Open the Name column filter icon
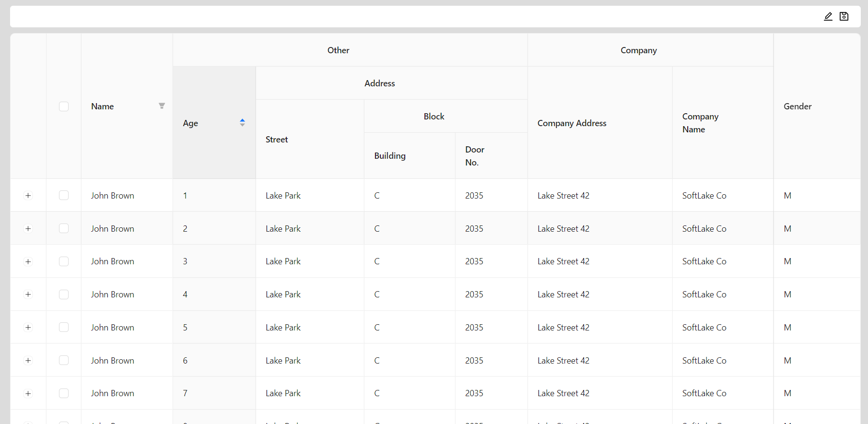The width and height of the screenshot is (868, 424). [x=162, y=106]
